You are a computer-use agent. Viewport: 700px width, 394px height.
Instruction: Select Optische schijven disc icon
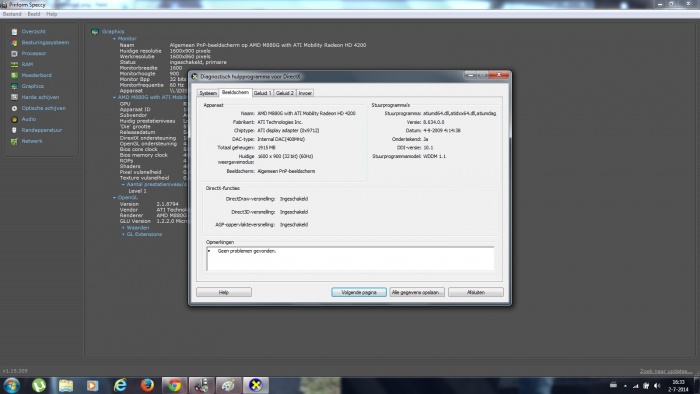click(14, 108)
